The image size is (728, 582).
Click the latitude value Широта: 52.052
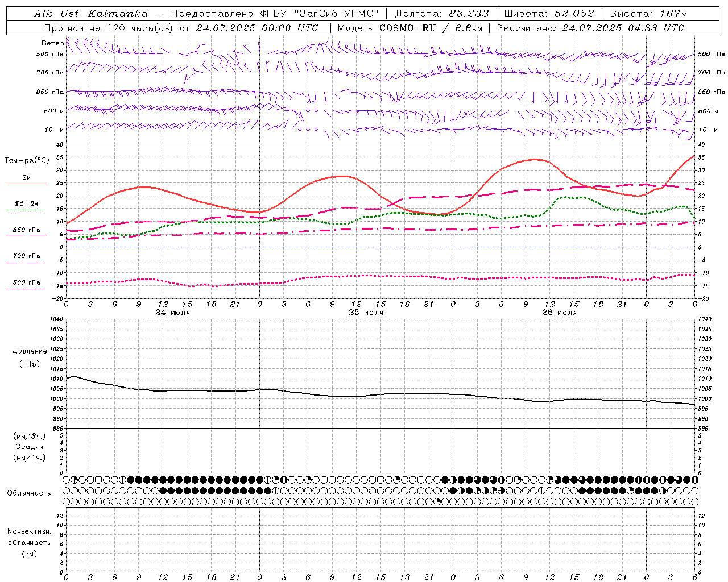click(x=549, y=14)
